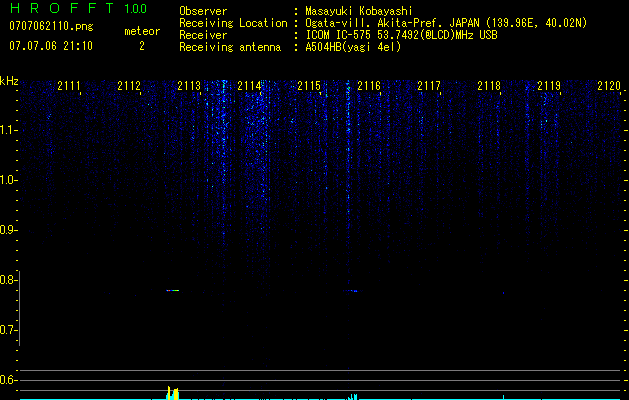Click the yellow signal level peak at bottom
629x400 pixels.
pyautogui.click(x=172, y=393)
